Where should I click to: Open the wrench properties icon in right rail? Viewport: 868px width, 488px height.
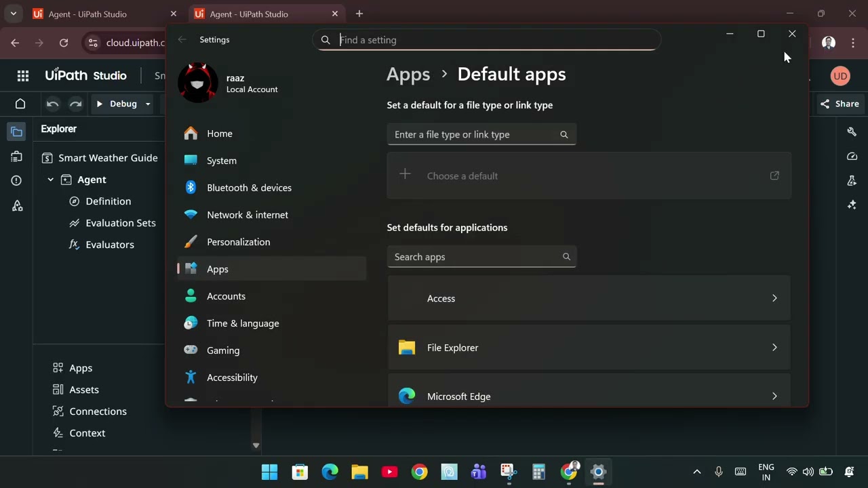click(x=852, y=131)
